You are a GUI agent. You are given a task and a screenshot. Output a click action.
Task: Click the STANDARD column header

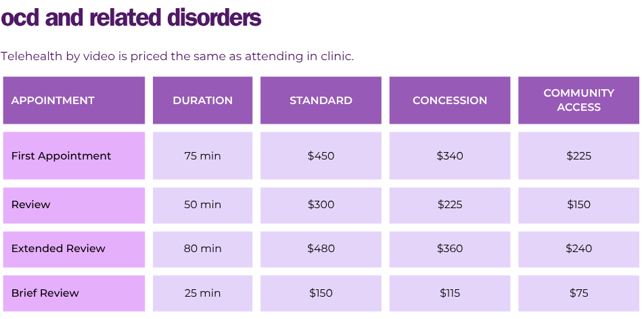pyautogui.click(x=321, y=100)
